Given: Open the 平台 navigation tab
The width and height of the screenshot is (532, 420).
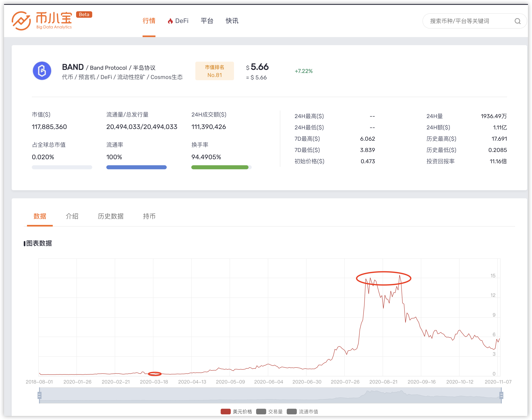Looking at the screenshot, I should 207,21.
